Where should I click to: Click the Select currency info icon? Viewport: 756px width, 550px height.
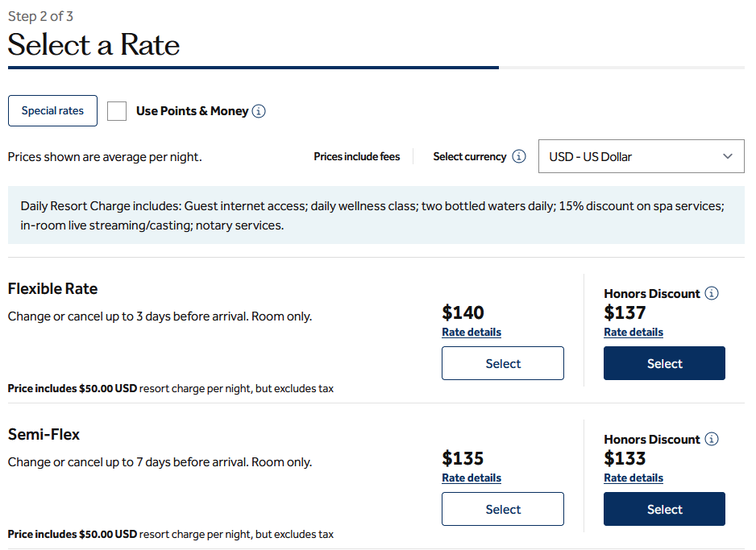point(519,157)
